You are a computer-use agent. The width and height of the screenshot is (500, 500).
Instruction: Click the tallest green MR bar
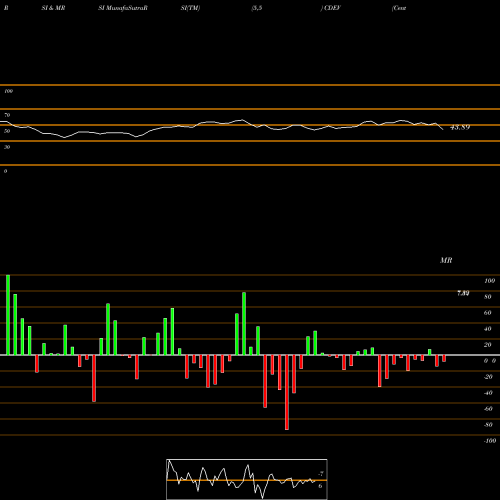(8, 315)
